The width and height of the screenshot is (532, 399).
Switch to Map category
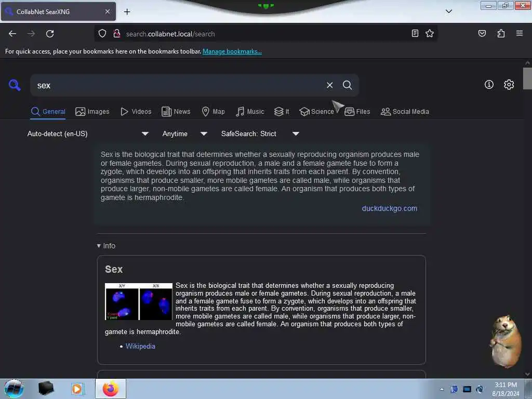(x=213, y=112)
